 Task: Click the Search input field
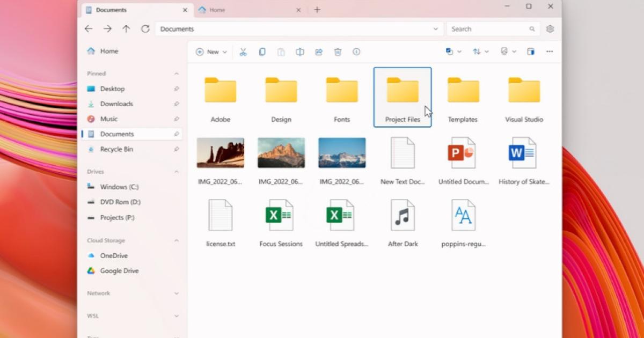pyautogui.click(x=493, y=29)
